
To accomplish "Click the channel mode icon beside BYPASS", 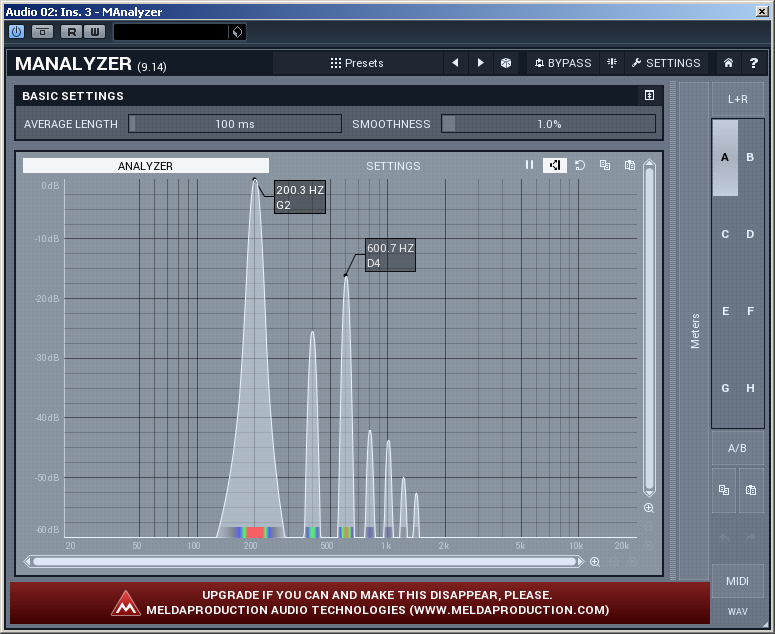I will [x=612, y=63].
